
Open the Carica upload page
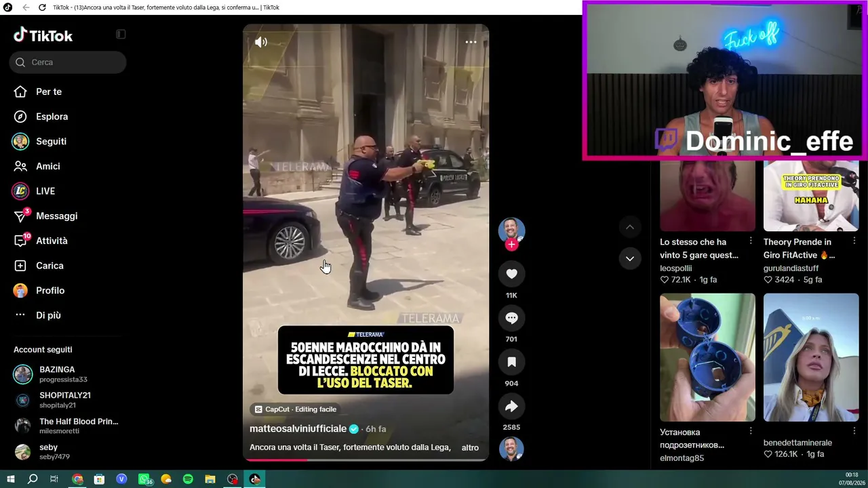50,266
